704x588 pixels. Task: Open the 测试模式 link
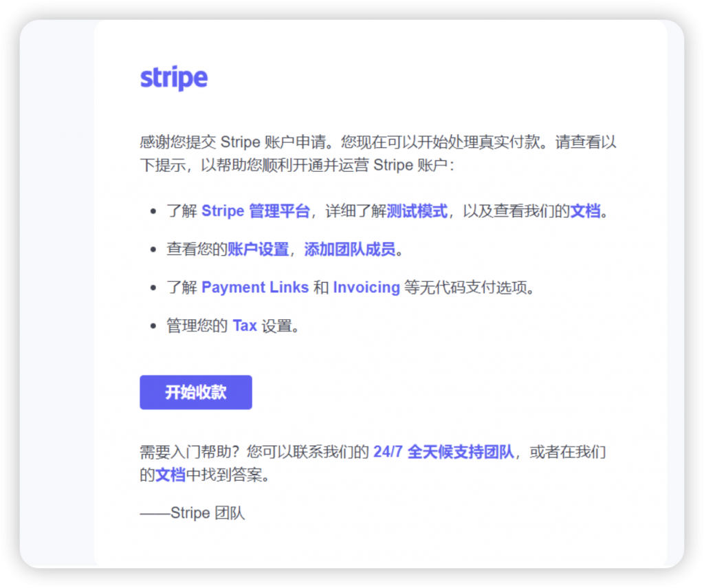(417, 210)
